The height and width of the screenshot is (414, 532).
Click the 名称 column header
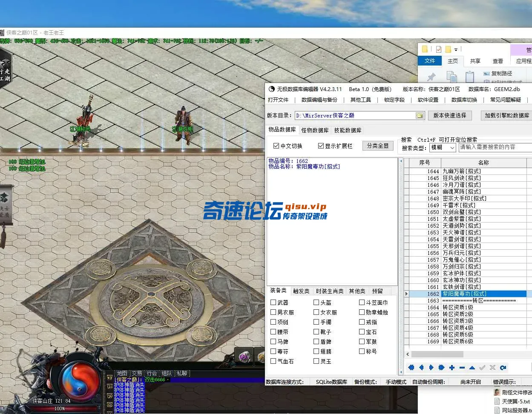[x=484, y=163]
